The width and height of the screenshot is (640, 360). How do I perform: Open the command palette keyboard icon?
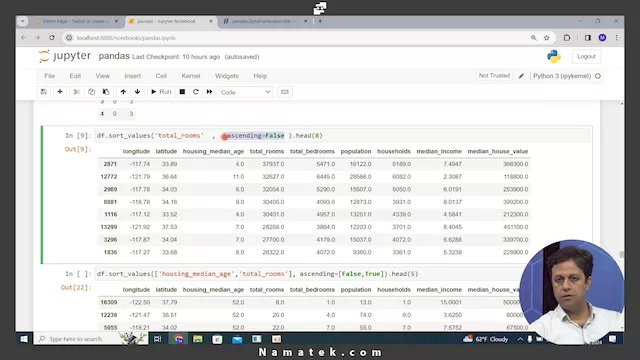(285, 92)
